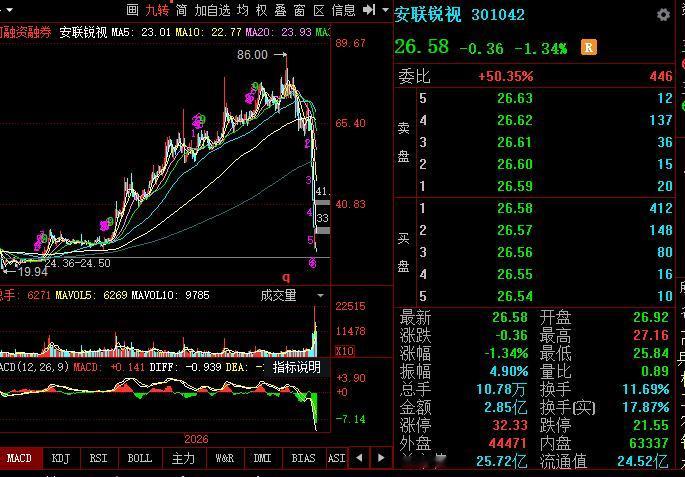
Task: Click the MAVOL5: 6269 label
Action: [91, 296]
